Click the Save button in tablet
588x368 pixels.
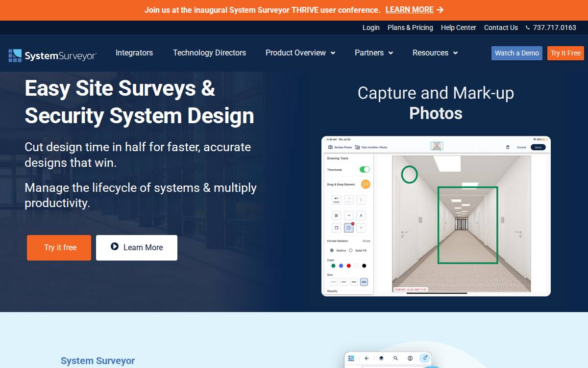coord(538,147)
